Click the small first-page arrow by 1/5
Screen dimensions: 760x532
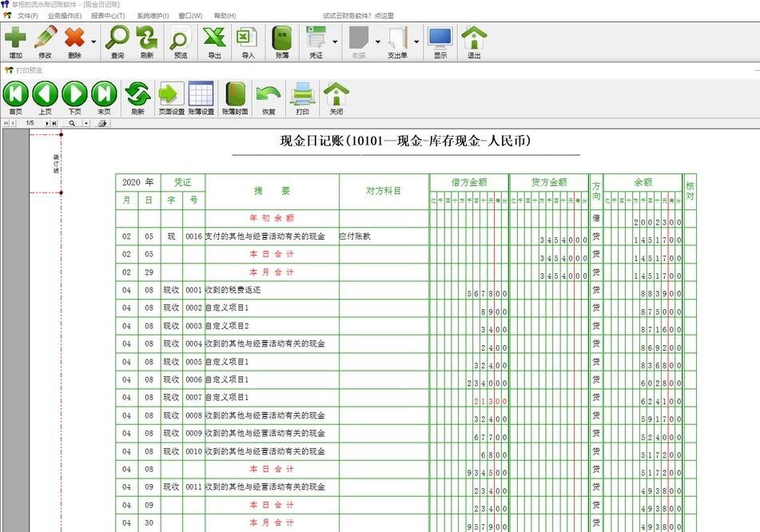pos(6,123)
